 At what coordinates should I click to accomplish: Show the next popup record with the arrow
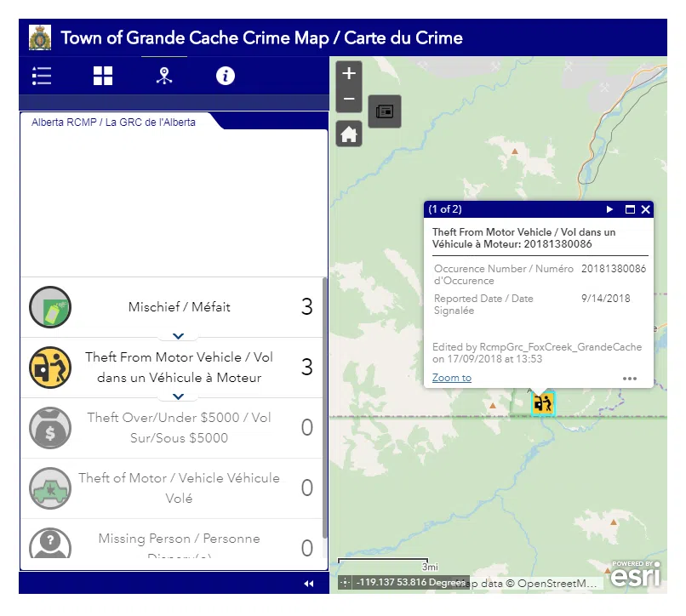click(609, 209)
